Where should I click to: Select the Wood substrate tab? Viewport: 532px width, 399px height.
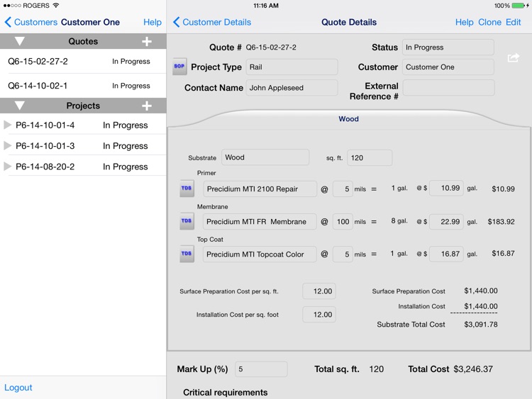coord(348,119)
